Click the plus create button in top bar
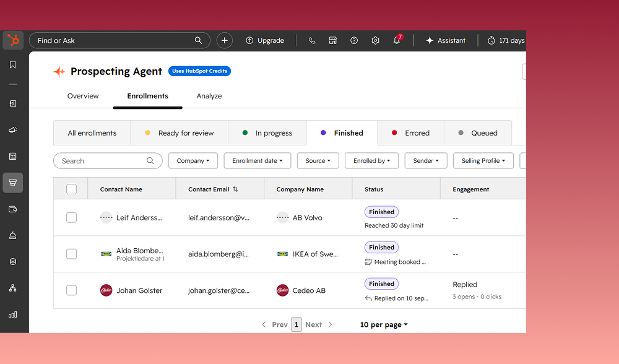This screenshot has width=619, height=364. point(224,40)
